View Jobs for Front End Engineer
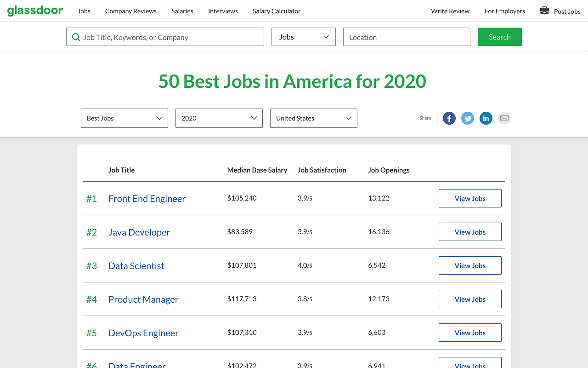 click(x=470, y=198)
